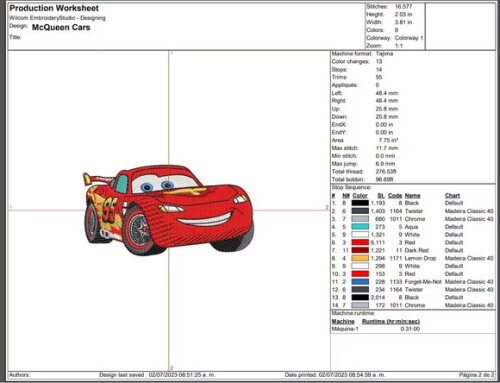This screenshot has height=383, width=500.
Task: Click the Black swatch in stop 1
Action: click(x=360, y=203)
